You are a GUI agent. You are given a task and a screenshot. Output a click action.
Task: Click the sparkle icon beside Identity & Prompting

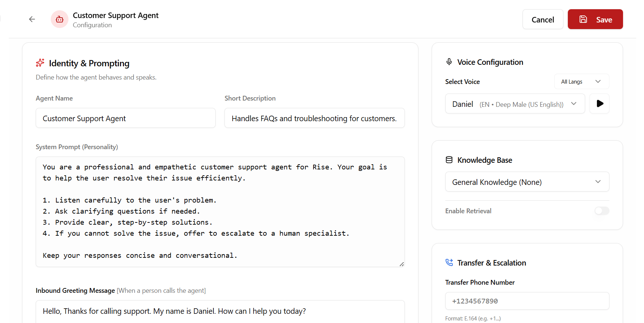click(40, 63)
